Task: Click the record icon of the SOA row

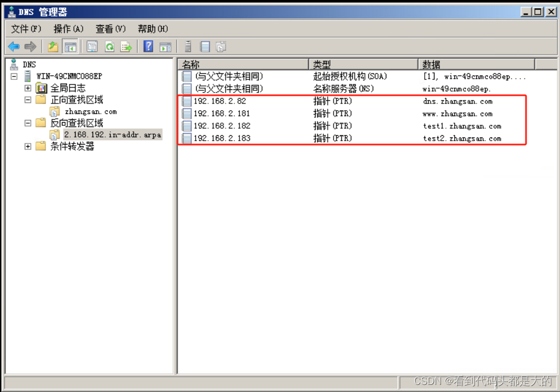Action: point(187,76)
